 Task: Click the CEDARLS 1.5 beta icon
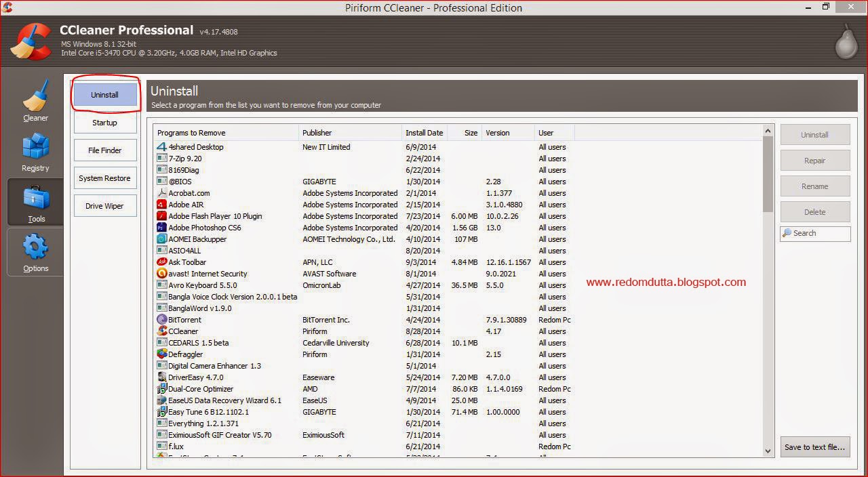pos(161,343)
